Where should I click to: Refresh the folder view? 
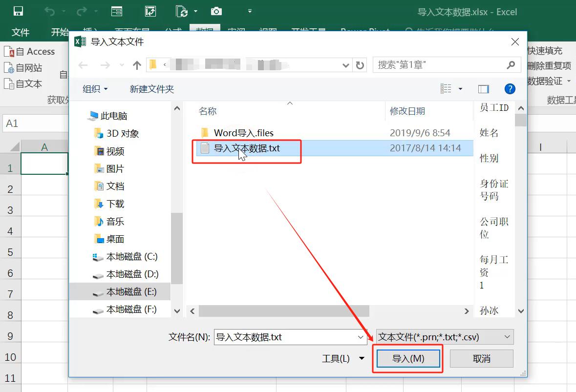coord(360,65)
